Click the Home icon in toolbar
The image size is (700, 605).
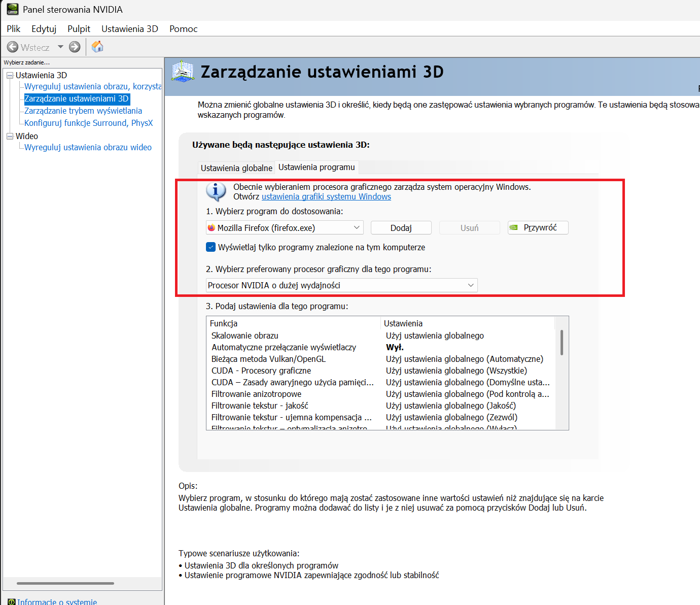(97, 47)
